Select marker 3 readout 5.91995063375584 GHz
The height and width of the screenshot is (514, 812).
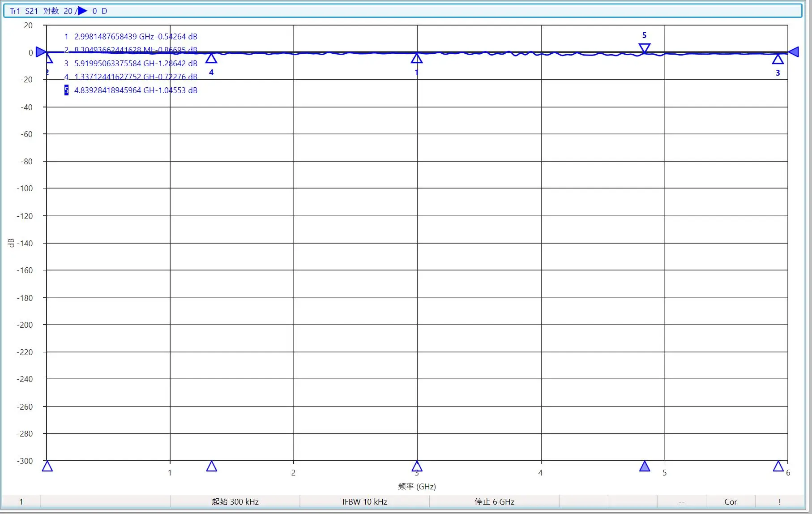131,64
